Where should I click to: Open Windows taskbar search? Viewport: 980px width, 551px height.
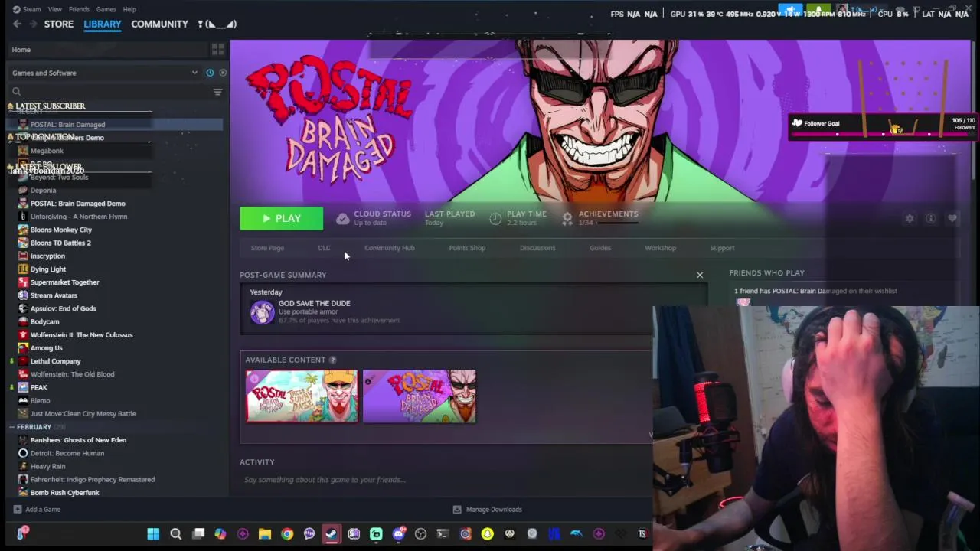[x=175, y=534]
